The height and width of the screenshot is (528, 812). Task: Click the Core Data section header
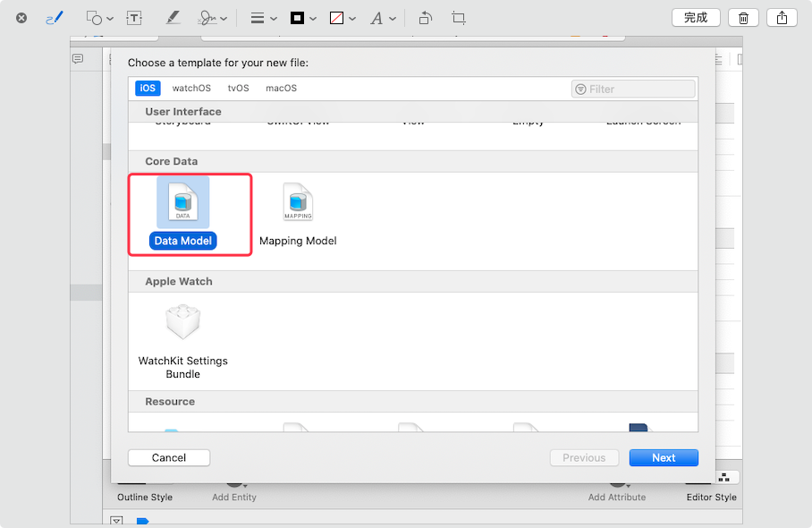click(413, 161)
